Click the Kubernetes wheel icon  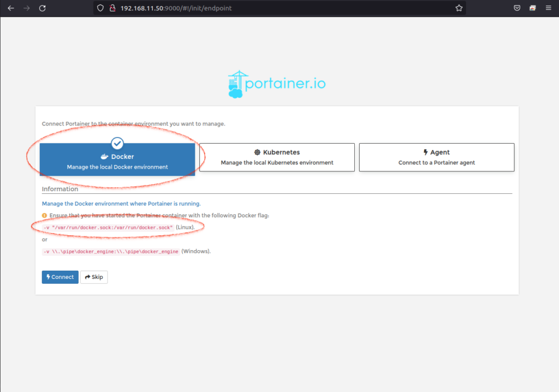click(x=258, y=152)
